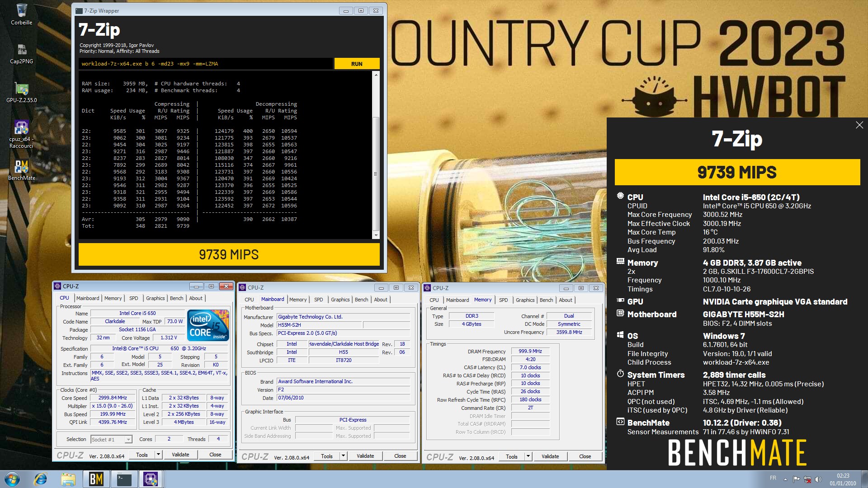868x488 pixels.
Task: Click Close in the Mainboard window
Action: tap(400, 456)
